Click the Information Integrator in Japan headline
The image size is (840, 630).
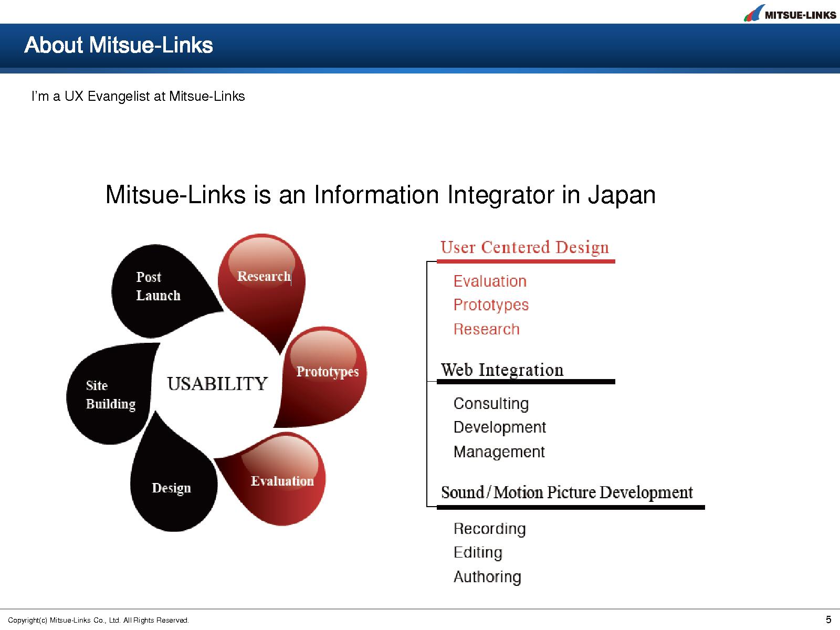(x=381, y=195)
